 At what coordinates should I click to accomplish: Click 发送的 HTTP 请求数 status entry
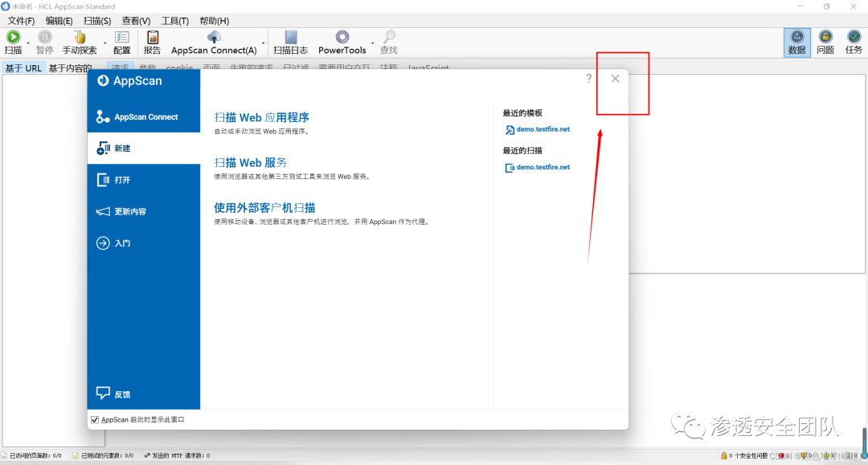pyautogui.click(x=177, y=455)
